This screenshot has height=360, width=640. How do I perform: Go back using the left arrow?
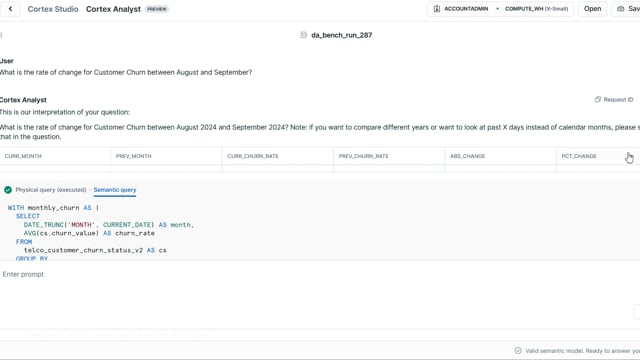(10, 9)
